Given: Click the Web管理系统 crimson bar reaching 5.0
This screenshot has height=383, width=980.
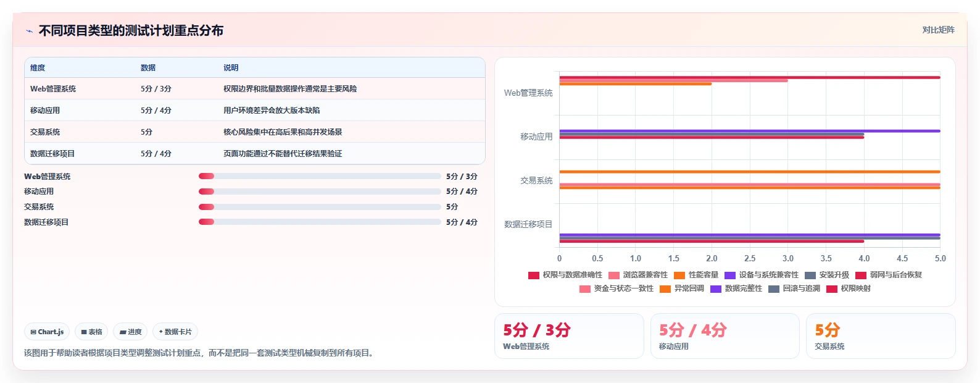Looking at the screenshot, I should [x=750, y=77].
